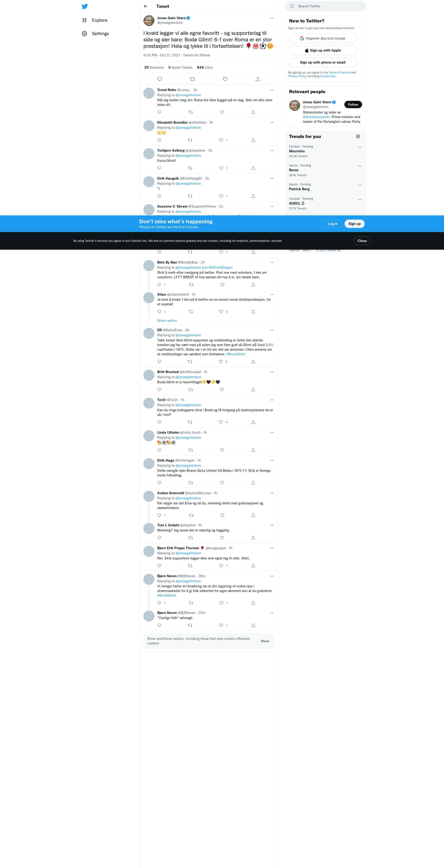The image size is (444, 868).
Task: Open more menu on Stian's reply
Action: (272, 294)
